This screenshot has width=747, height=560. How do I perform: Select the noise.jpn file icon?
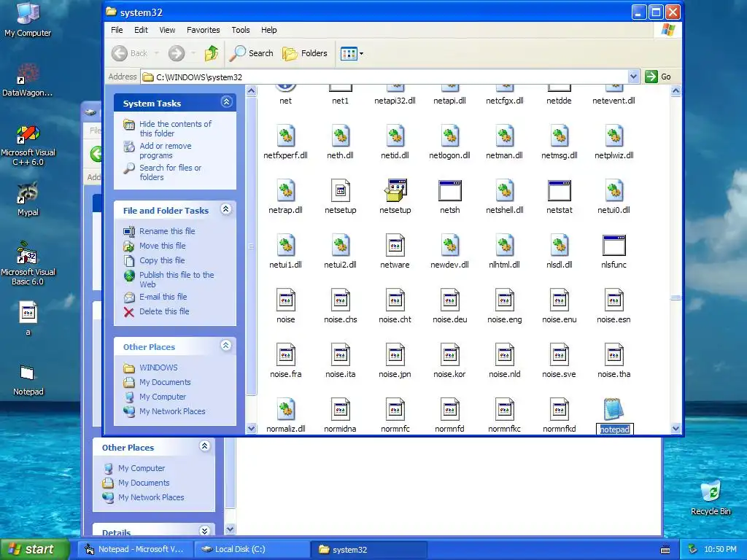pyautogui.click(x=395, y=355)
